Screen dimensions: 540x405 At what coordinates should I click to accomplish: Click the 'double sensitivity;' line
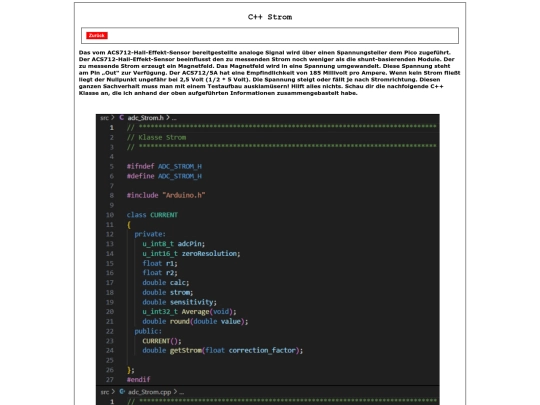point(180,302)
